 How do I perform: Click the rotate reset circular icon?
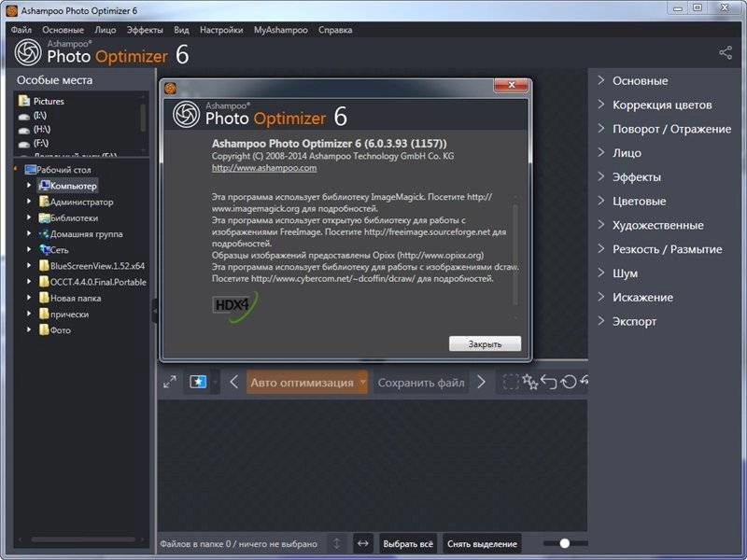tap(569, 382)
